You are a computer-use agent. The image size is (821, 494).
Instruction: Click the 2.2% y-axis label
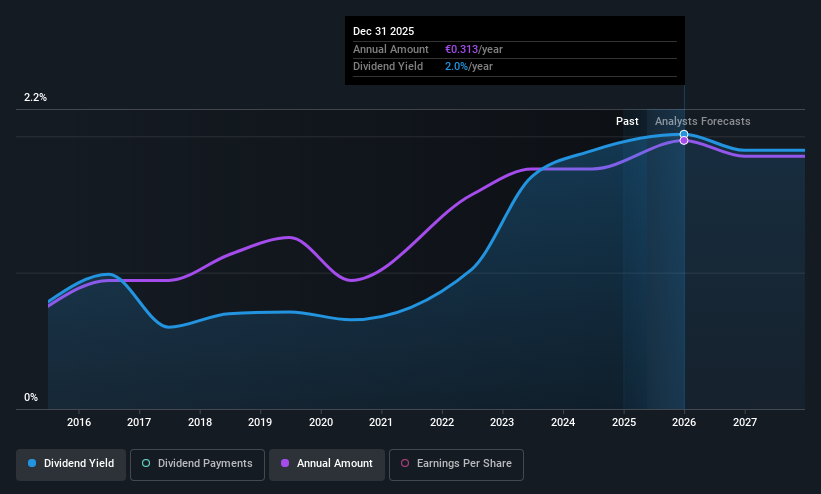tap(35, 97)
